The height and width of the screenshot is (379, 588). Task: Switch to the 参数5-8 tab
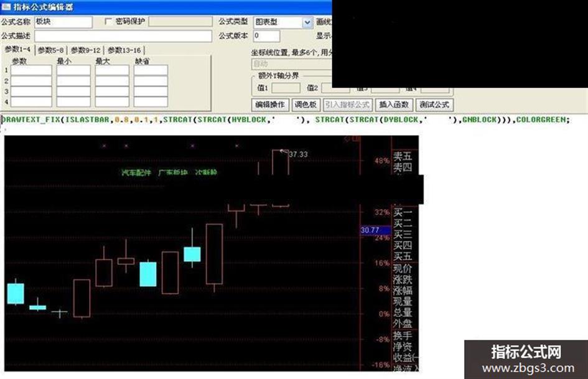(50, 50)
